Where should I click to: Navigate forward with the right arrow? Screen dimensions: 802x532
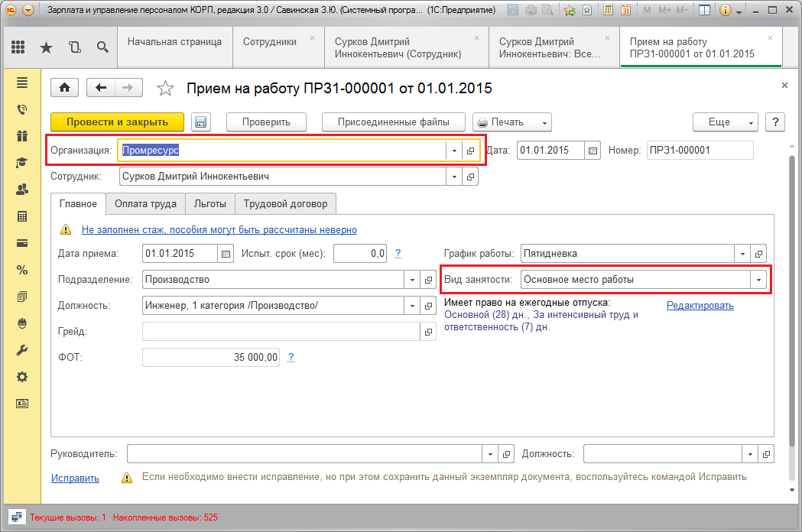128,87
